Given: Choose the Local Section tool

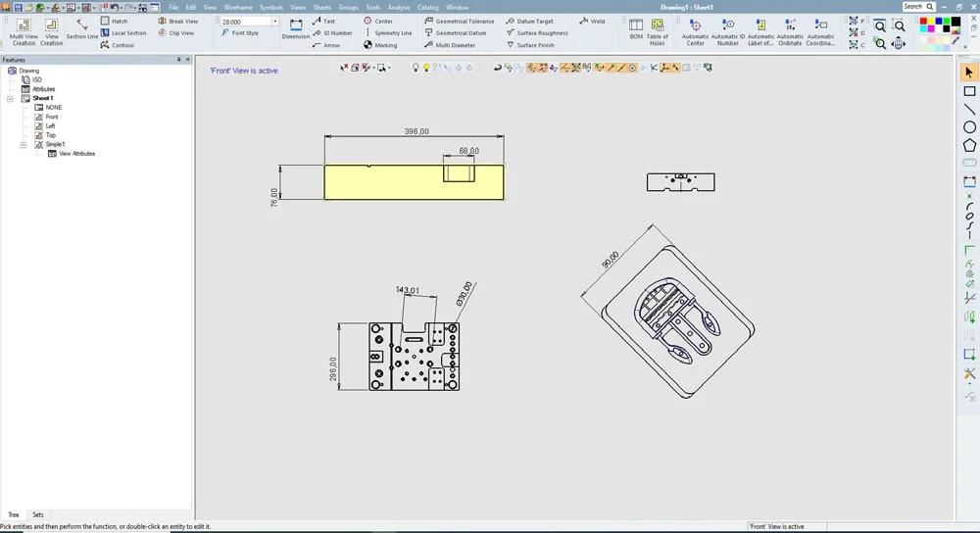Looking at the screenshot, I should coord(123,33).
